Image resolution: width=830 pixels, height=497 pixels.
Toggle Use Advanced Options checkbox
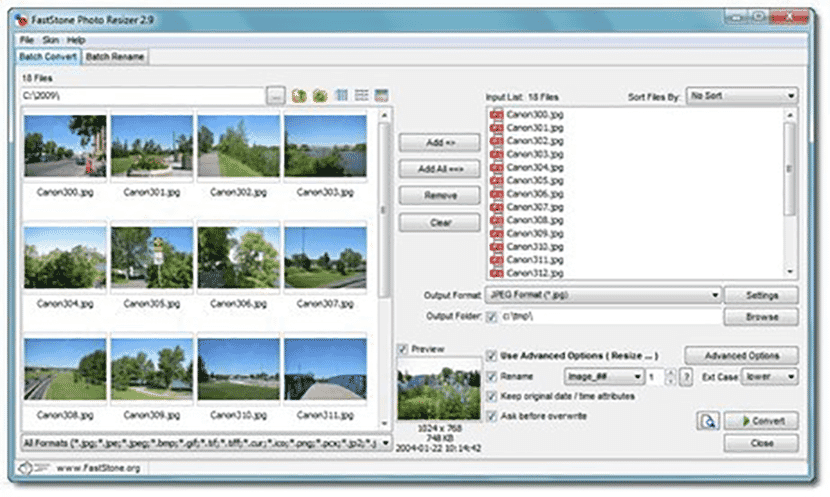click(x=492, y=356)
